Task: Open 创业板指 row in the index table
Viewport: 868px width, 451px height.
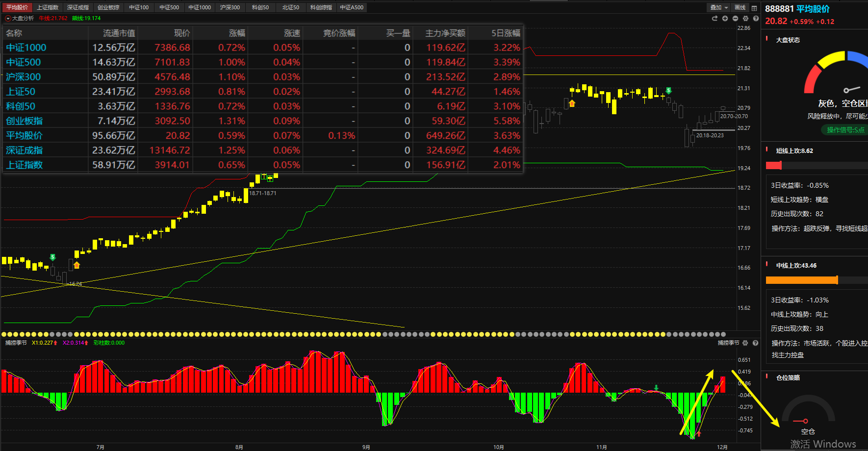Action: point(24,121)
